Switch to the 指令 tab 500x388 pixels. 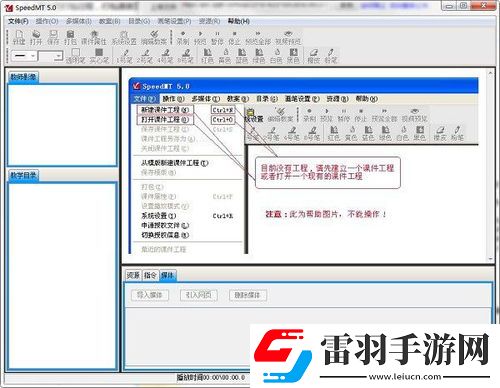pos(150,275)
